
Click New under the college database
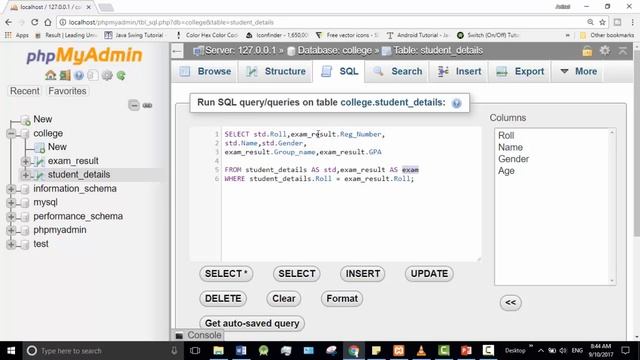(57, 147)
